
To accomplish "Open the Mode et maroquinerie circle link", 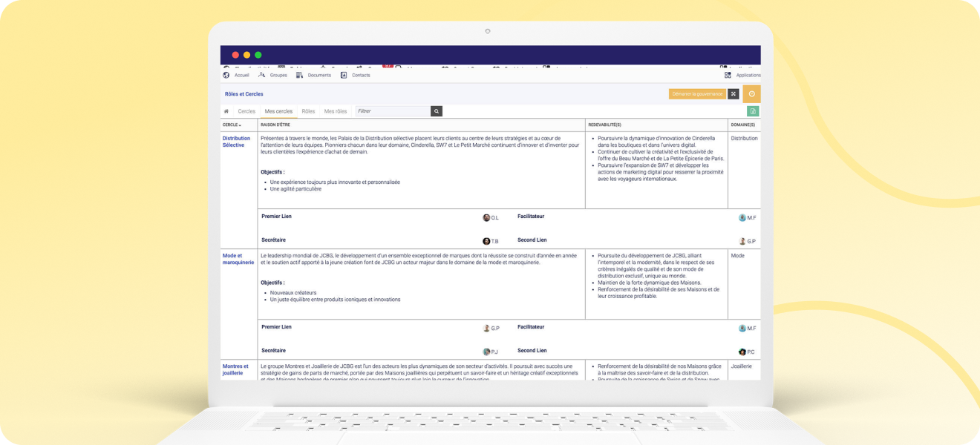I will [238, 259].
